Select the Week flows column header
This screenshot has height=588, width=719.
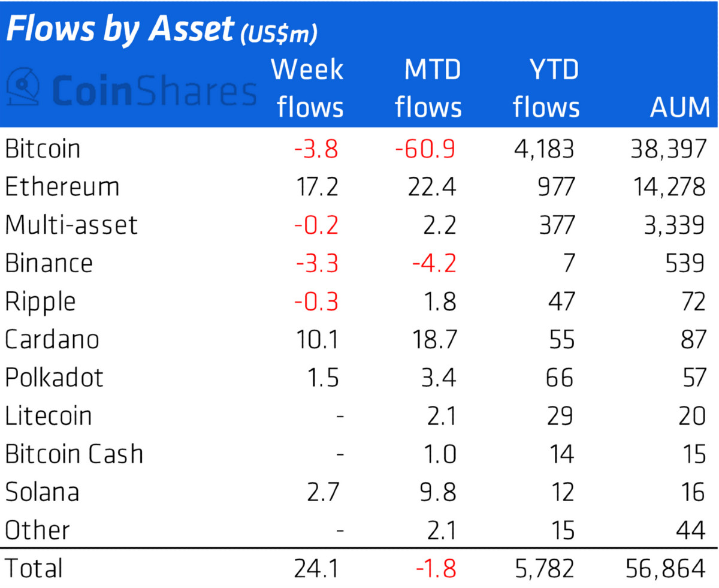(307, 89)
